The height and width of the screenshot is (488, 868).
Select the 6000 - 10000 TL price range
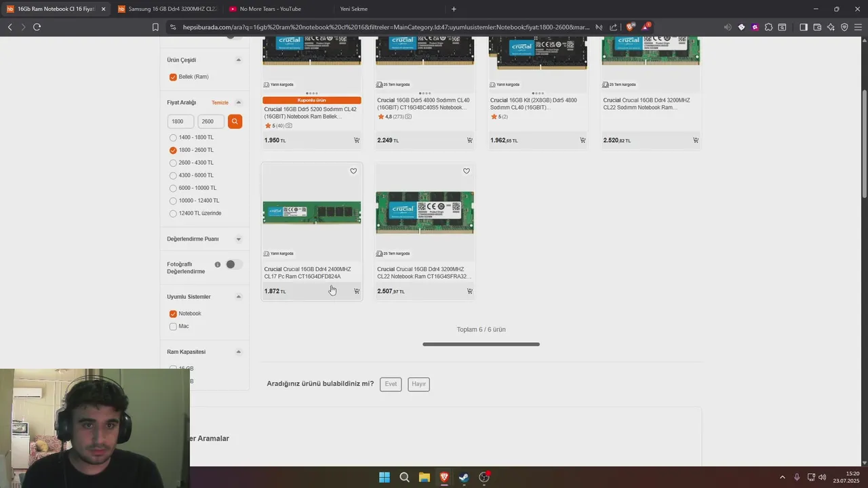tap(173, 188)
